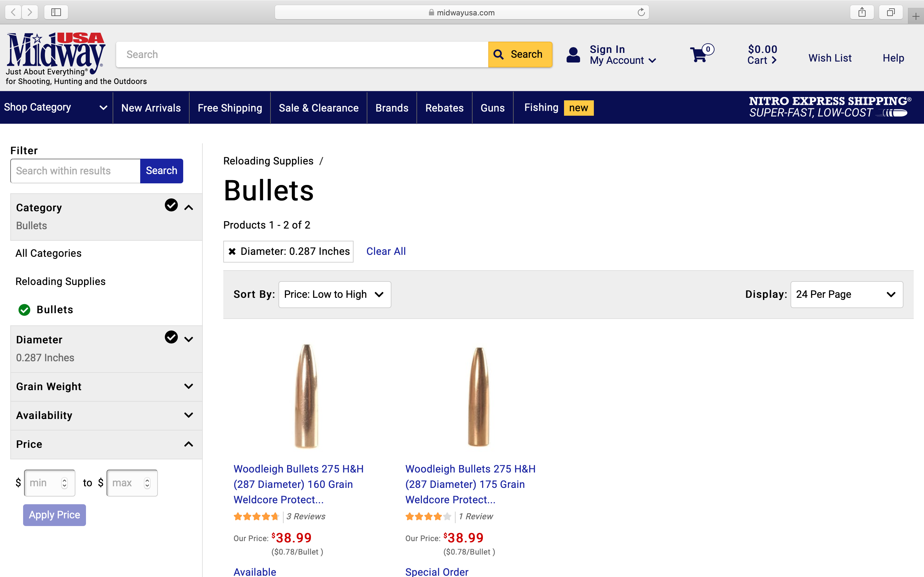Reload page with the refresh icon
Viewport: 924px width, 577px height.
[x=641, y=12]
